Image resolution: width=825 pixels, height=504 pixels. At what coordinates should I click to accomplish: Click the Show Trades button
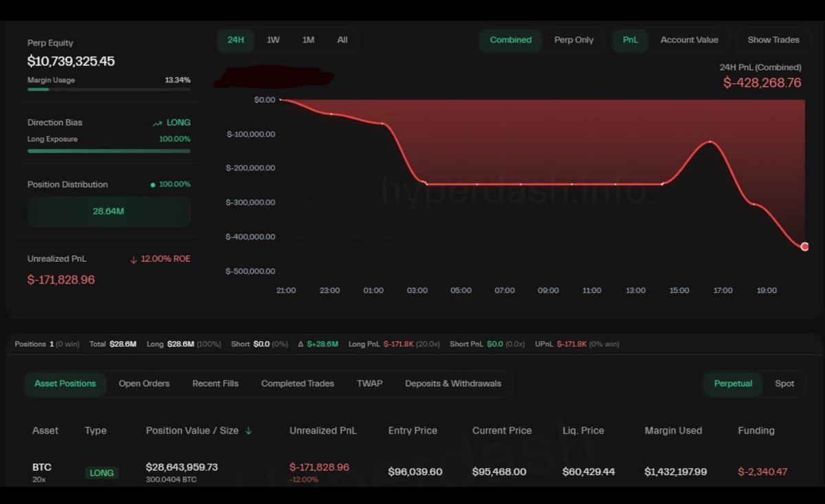[773, 40]
